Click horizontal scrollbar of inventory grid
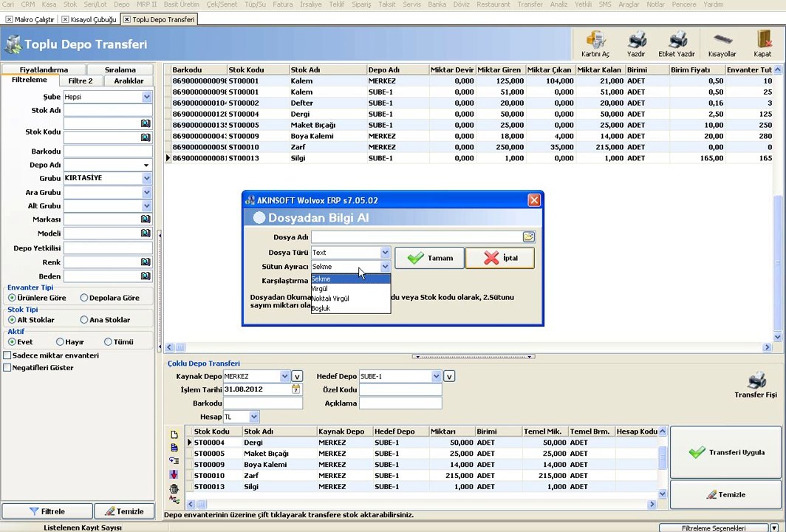This screenshot has height=532, width=786. click(x=468, y=347)
